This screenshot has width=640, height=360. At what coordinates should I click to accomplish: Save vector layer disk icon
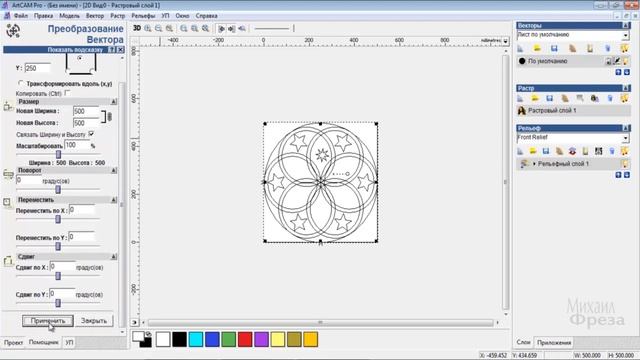(554, 49)
